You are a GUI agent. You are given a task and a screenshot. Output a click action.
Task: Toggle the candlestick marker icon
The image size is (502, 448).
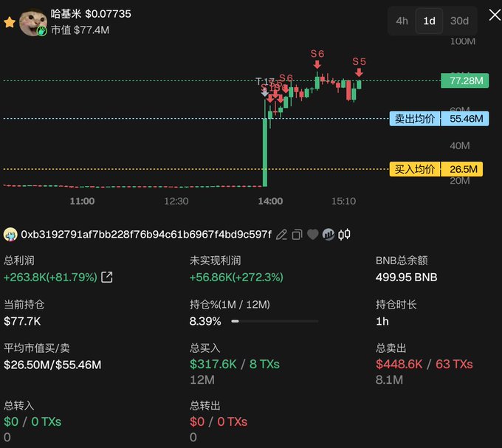coord(344,235)
